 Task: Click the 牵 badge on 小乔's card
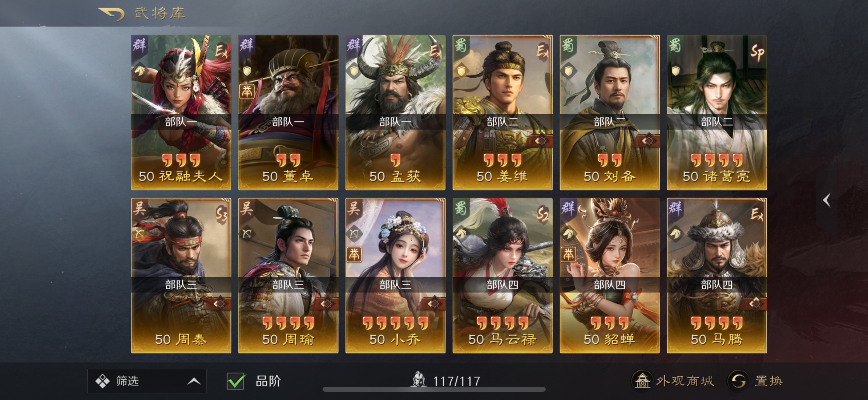point(354,254)
